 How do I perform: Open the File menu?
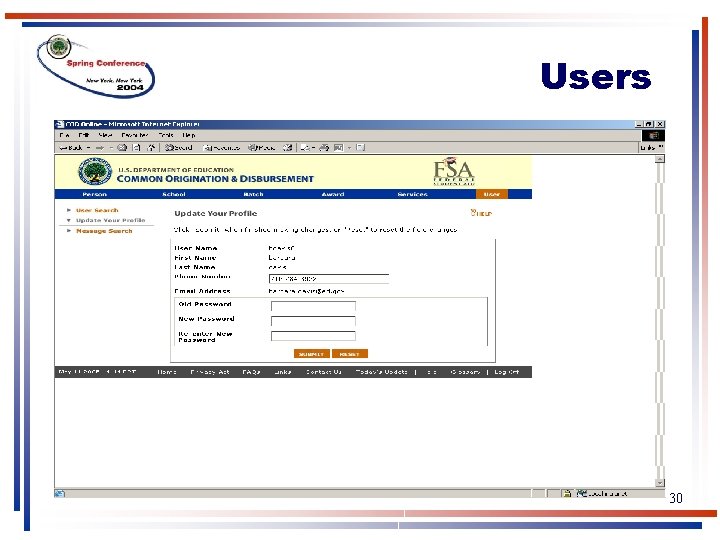click(64, 135)
